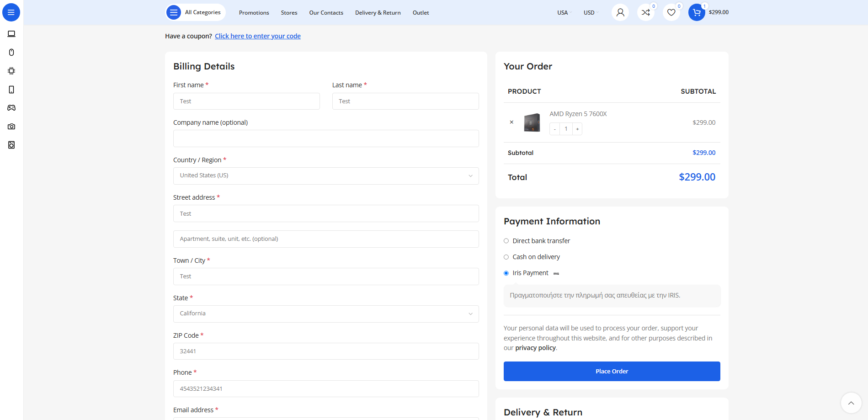Go to Delivery & Return page
The height and width of the screenshot is (420, 868).
[x=378, y=13]
